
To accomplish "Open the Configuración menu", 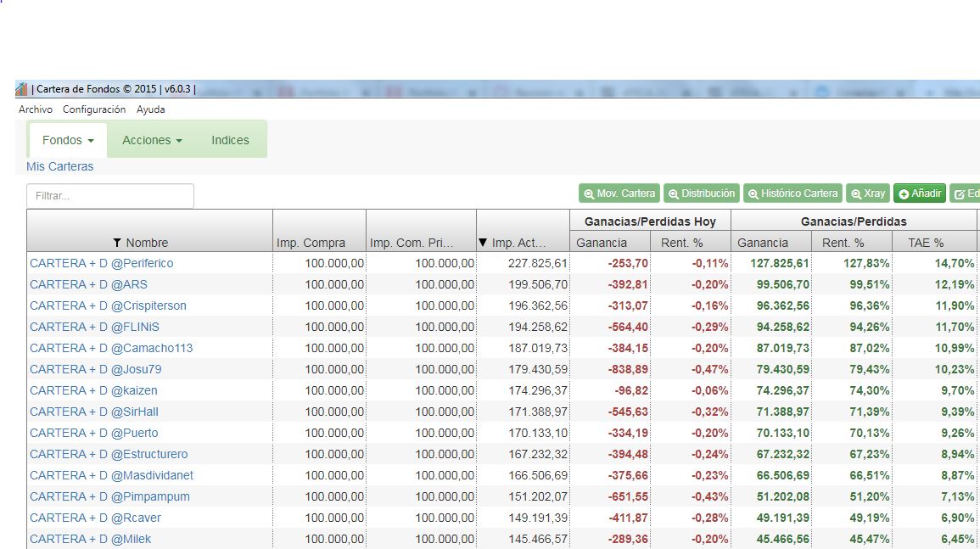I will pos(94,109).
